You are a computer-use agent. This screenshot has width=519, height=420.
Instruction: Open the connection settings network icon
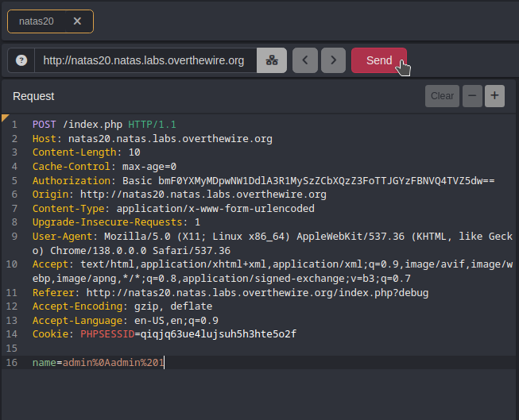coord(271,60)
